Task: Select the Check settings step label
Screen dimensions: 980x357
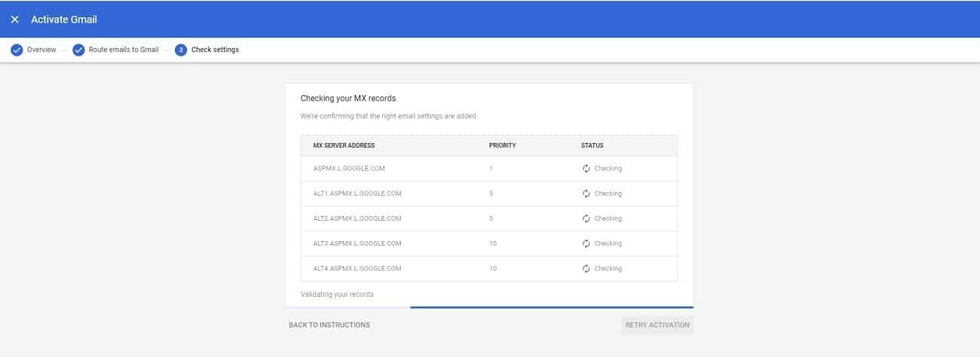Action: [215, 50]
